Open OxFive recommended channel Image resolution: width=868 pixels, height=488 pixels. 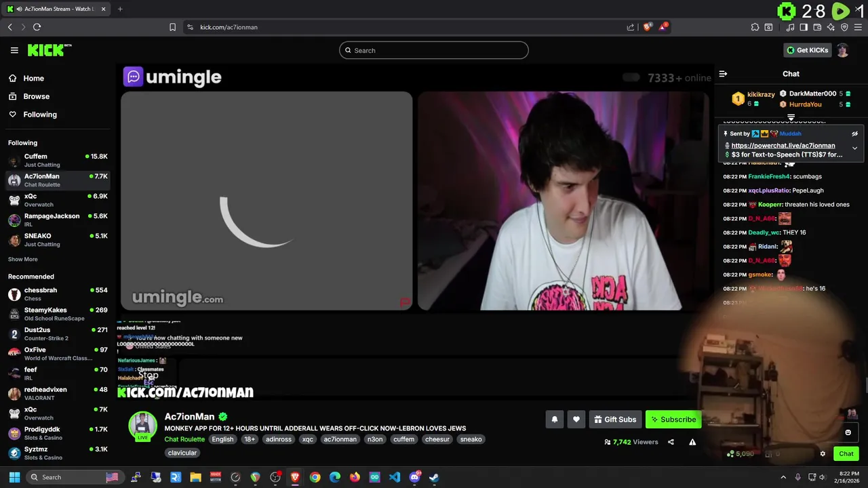coord(58,354)
